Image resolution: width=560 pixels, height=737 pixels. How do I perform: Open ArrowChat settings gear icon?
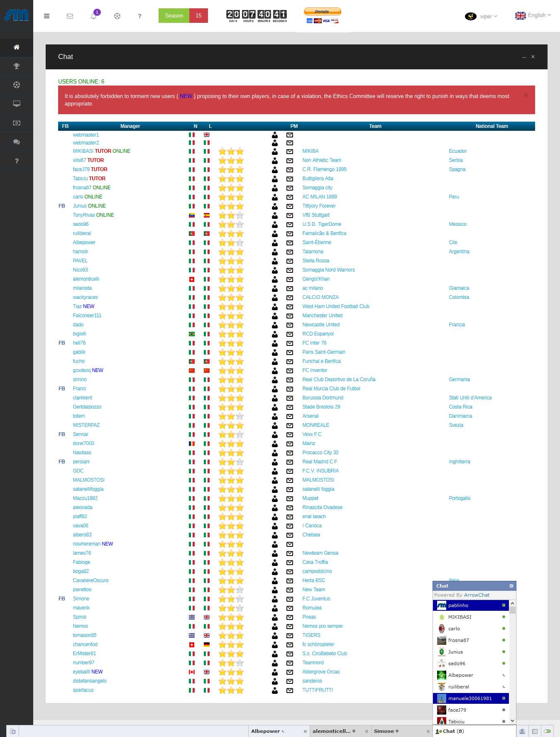[511, 586]
